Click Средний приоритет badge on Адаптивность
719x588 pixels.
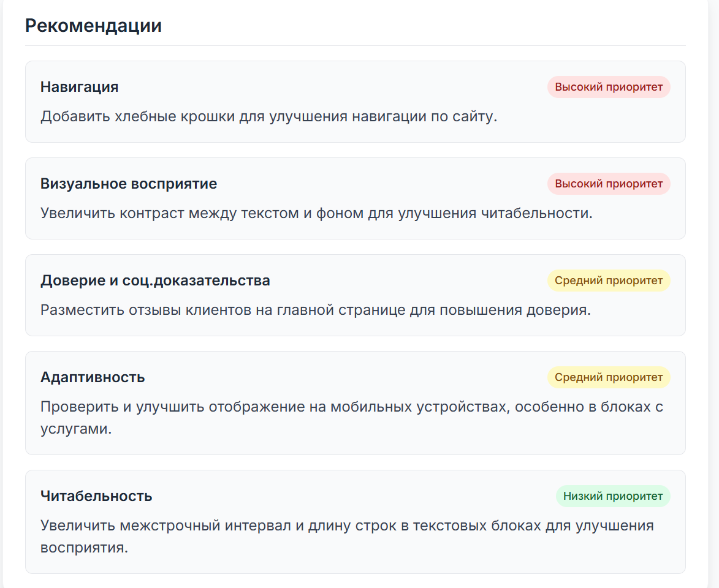pos(609,377)
